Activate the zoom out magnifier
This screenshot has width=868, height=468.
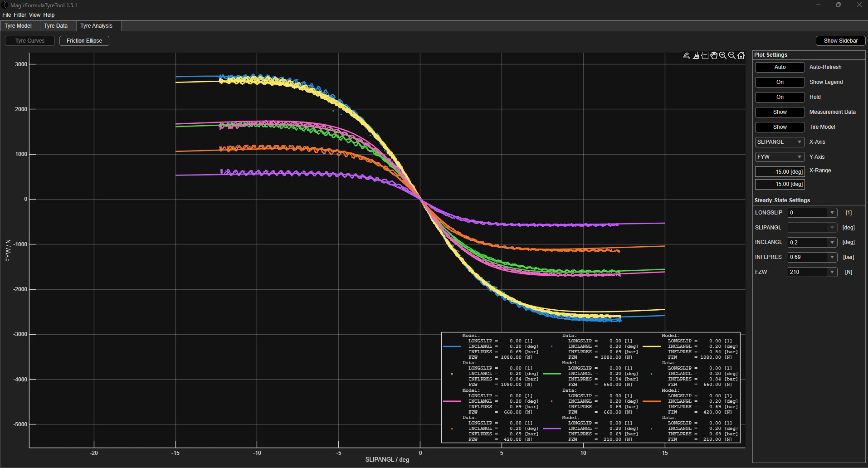pos(732,55)
